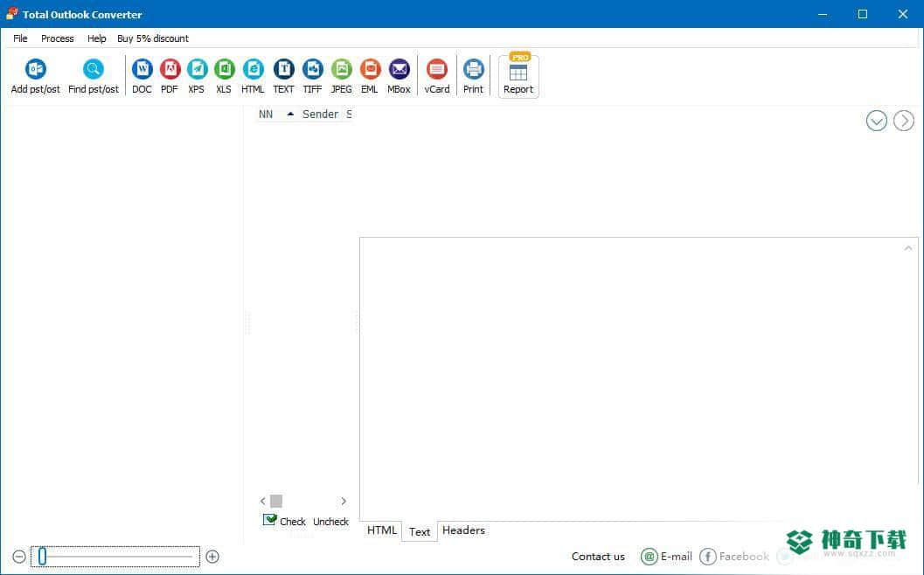Switch to the HTML preview tab

tap(381, 530)
